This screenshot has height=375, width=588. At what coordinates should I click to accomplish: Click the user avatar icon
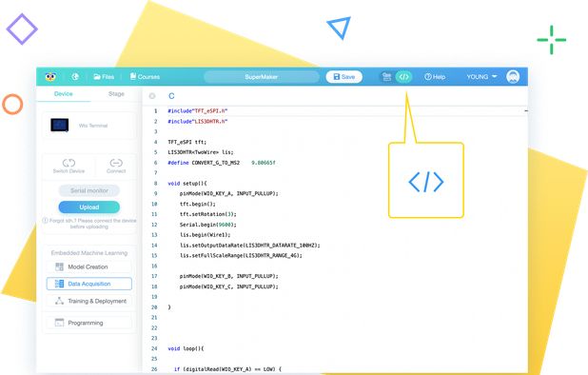pyautogui.click(x=513, y=77)
